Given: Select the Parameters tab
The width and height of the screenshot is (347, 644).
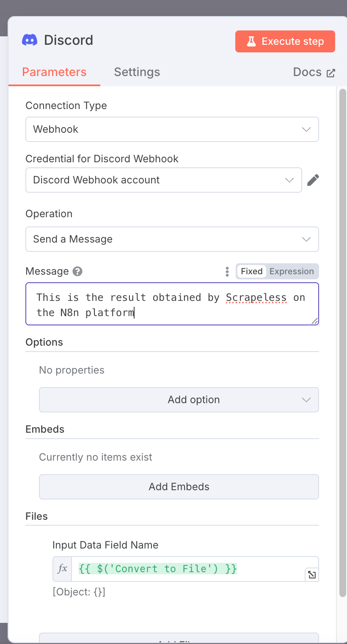Looking at the screenshot, I should click(54, 72).
